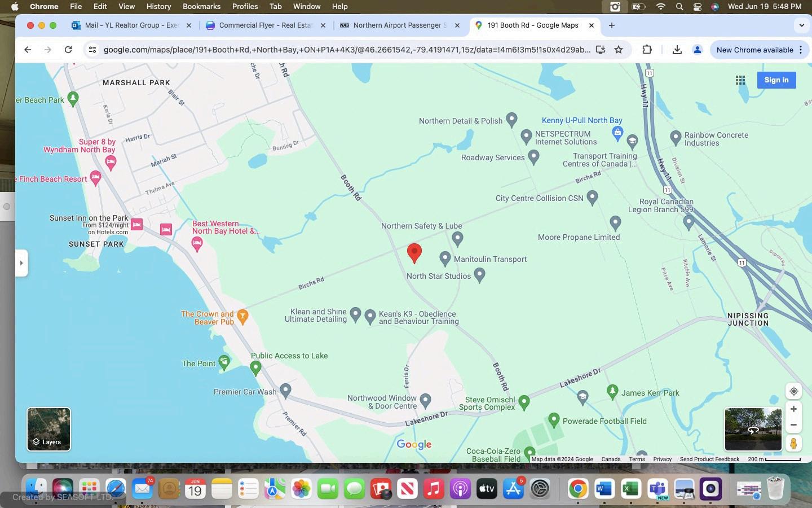This screenshot has height=508, width=812.
Task: Zoom out on the map
Action: click(x=793, y=425)
